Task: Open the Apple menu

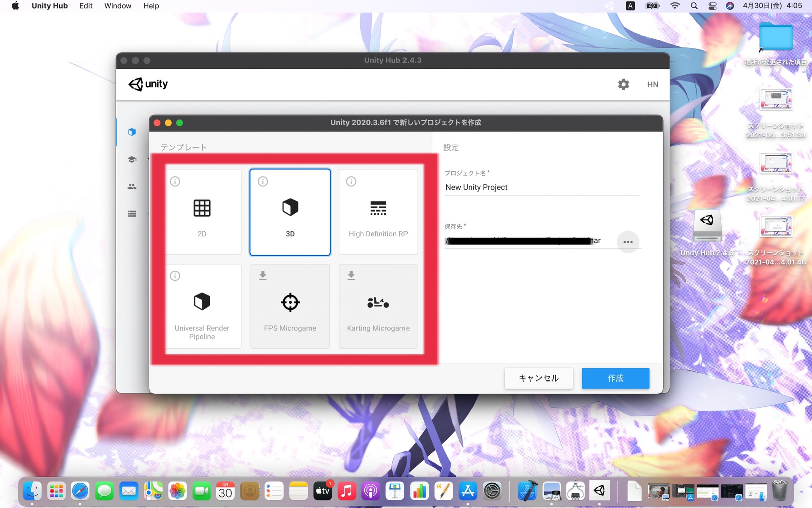Action: (x=15, y=6)
